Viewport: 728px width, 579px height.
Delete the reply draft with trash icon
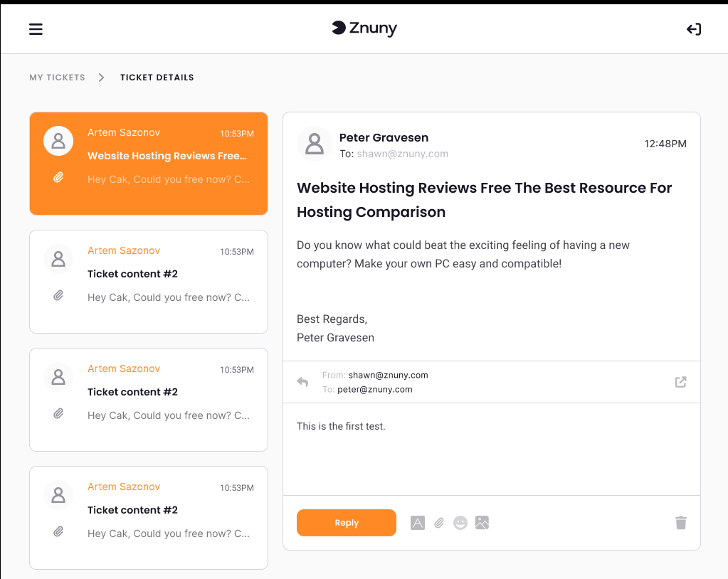point(680,523)
